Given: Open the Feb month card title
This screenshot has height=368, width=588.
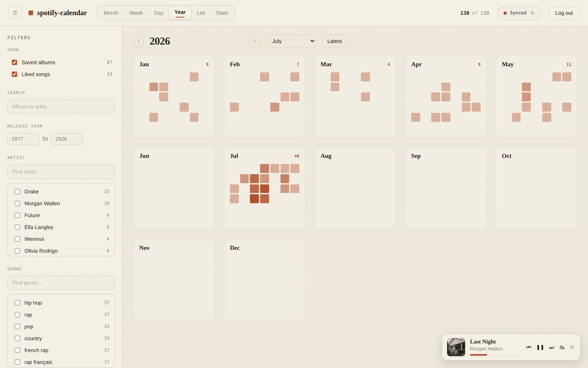Looking at the screenshot, I should pyautogui.click(x=235, y=64).
